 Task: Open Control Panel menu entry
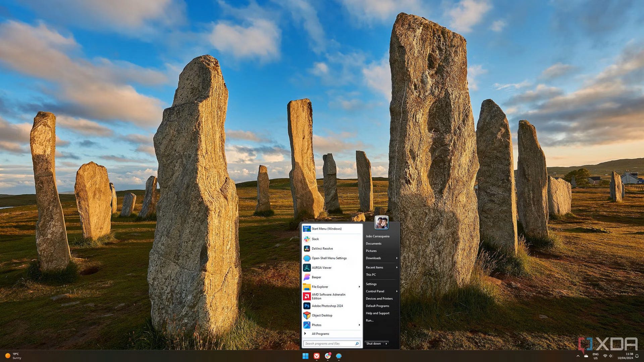(x=375, y=291)
